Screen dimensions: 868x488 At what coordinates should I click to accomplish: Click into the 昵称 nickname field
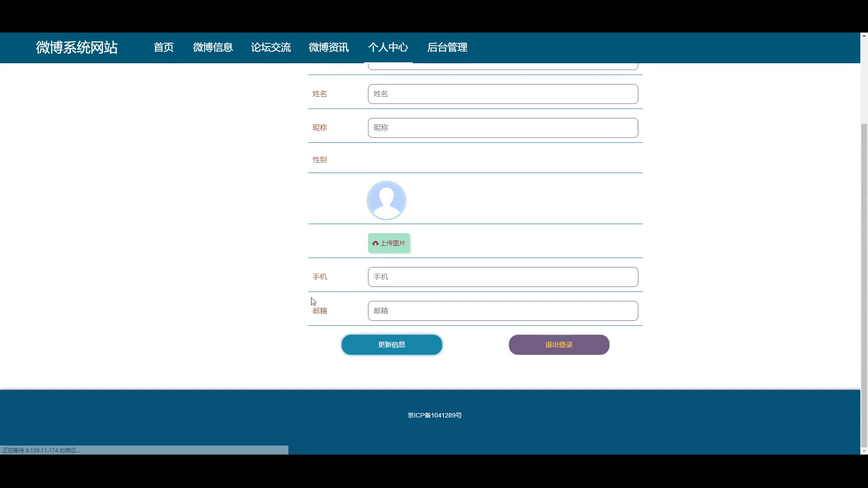tap(503, 128)
